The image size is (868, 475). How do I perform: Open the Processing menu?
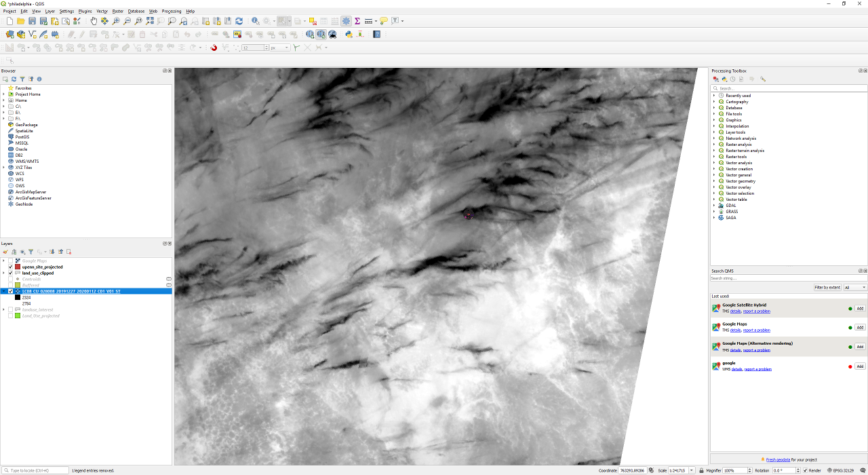tap(171, 12)
